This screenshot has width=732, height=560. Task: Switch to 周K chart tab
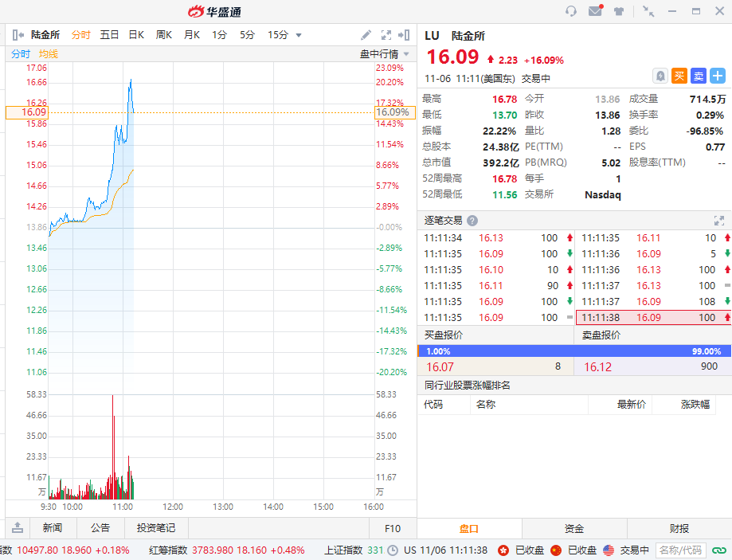click(x=164, y=35)
